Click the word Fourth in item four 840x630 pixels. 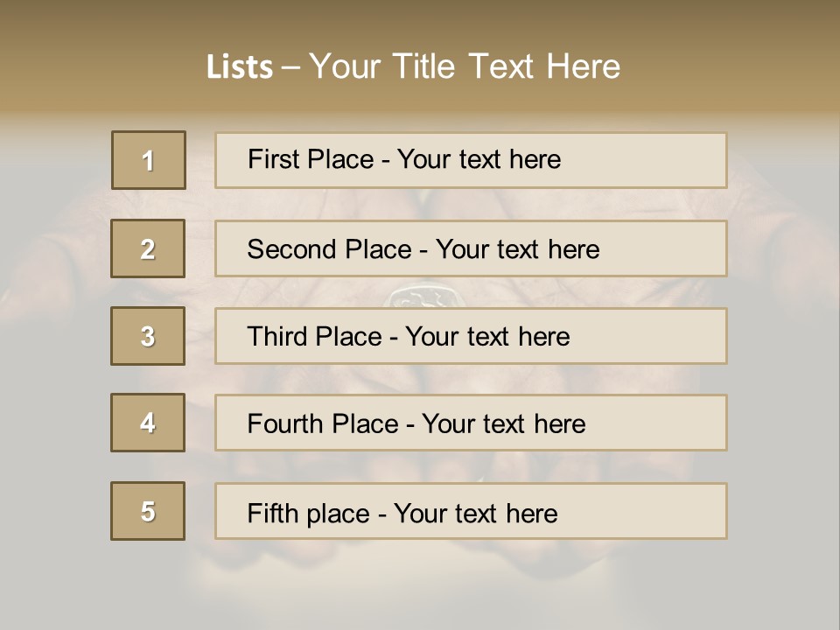pyautogui.click(x=286, y=424)
